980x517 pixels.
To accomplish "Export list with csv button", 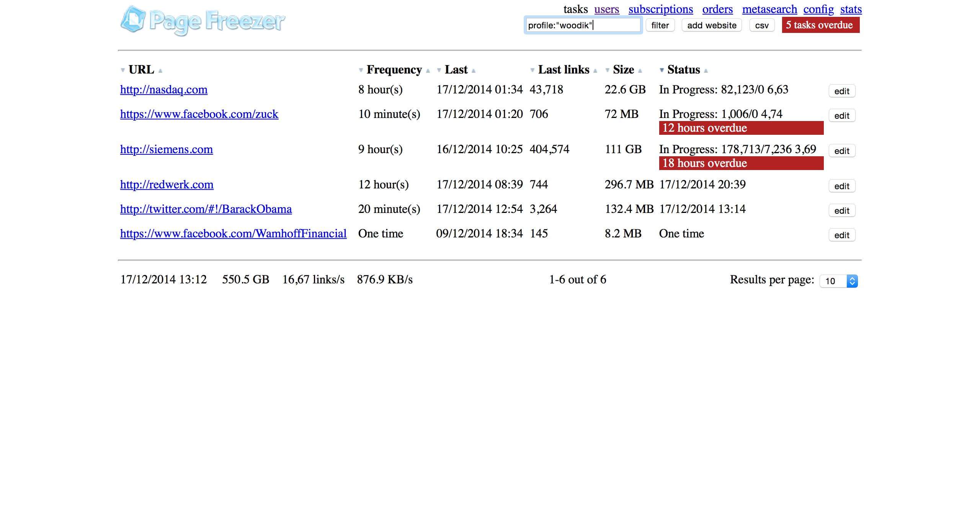I will 762,25.
